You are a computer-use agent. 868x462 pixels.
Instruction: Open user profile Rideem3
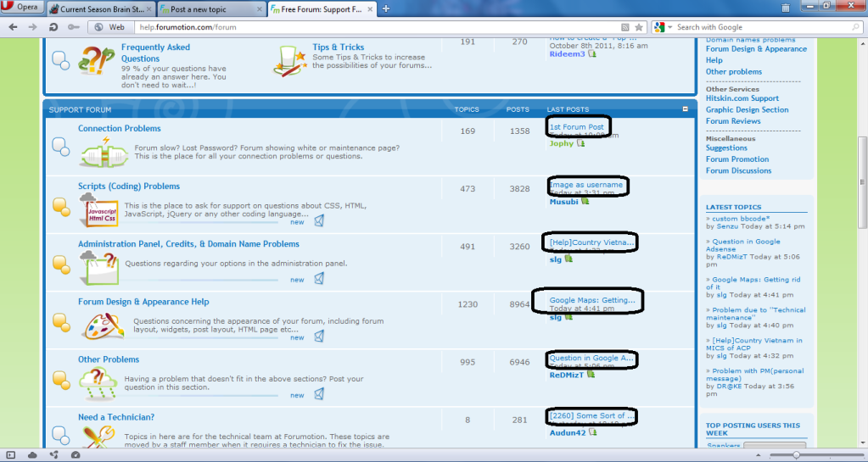567,54
